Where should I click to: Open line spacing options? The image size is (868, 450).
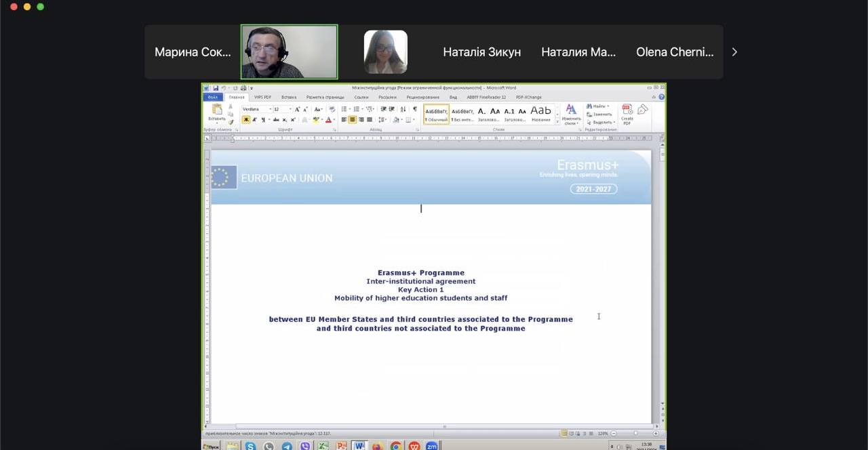tap(382, 120)
